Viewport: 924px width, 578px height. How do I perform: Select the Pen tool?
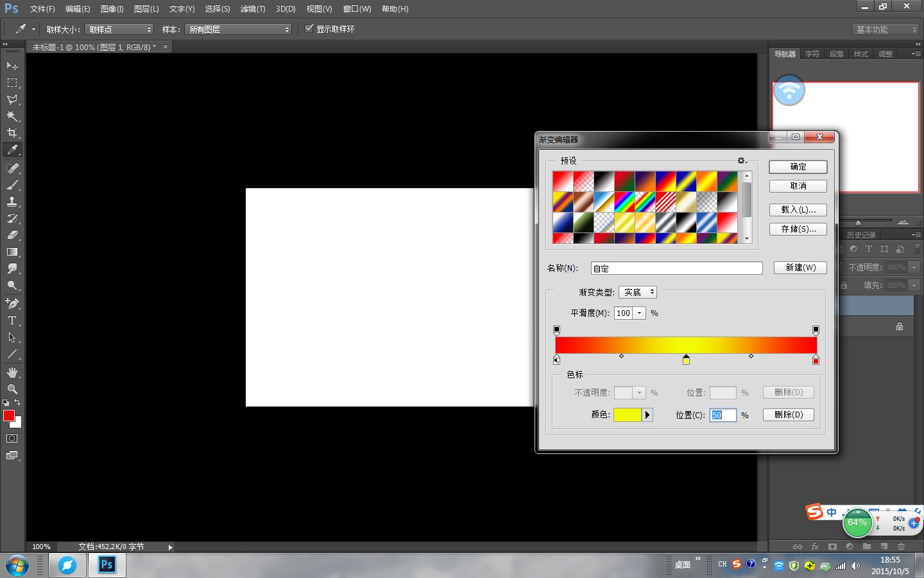[x=12, y=303]
